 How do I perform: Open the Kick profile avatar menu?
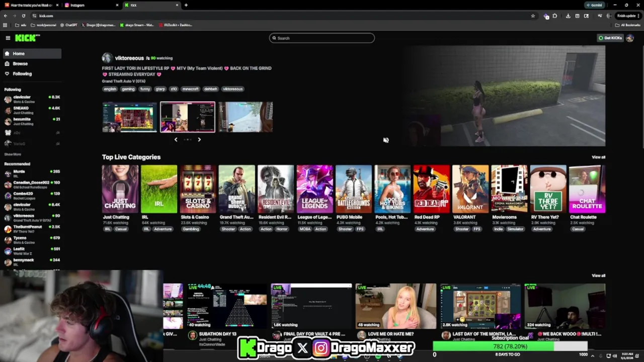(629, 38)
